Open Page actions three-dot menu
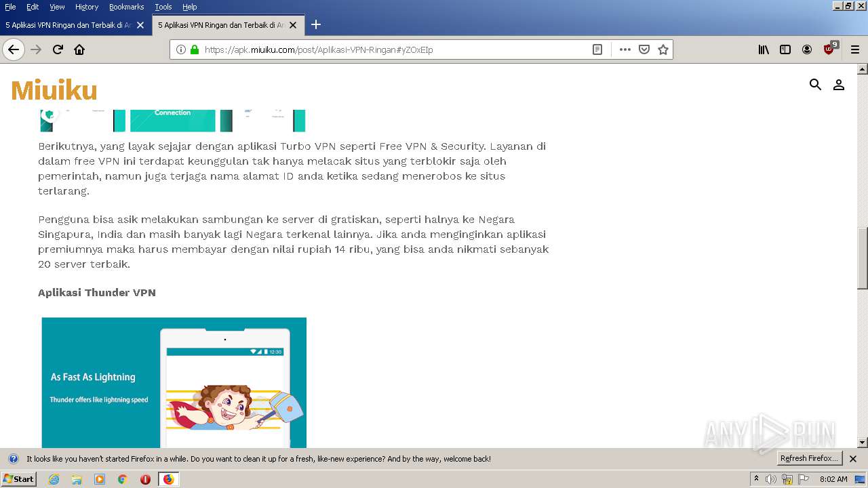The image size is (868, 488). [x=625, y=49]
